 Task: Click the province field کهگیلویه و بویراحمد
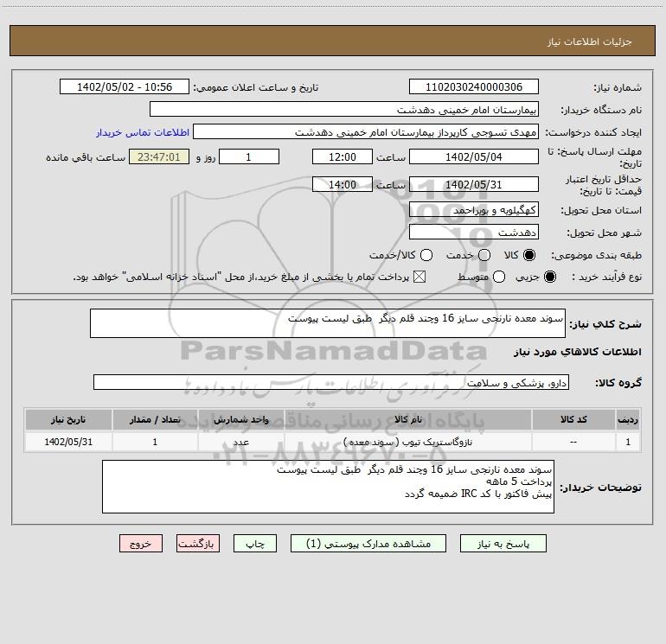[474, 209]
